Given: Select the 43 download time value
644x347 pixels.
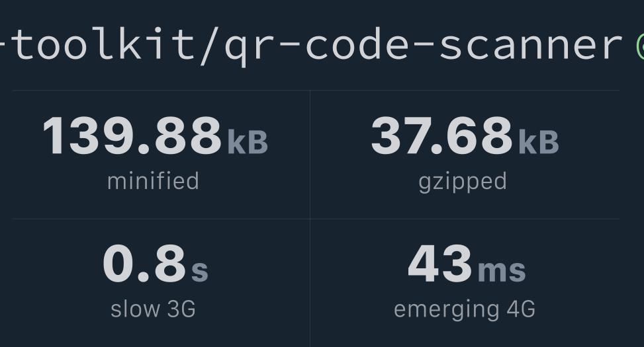Looking at the screenshot, I should 440,264.
